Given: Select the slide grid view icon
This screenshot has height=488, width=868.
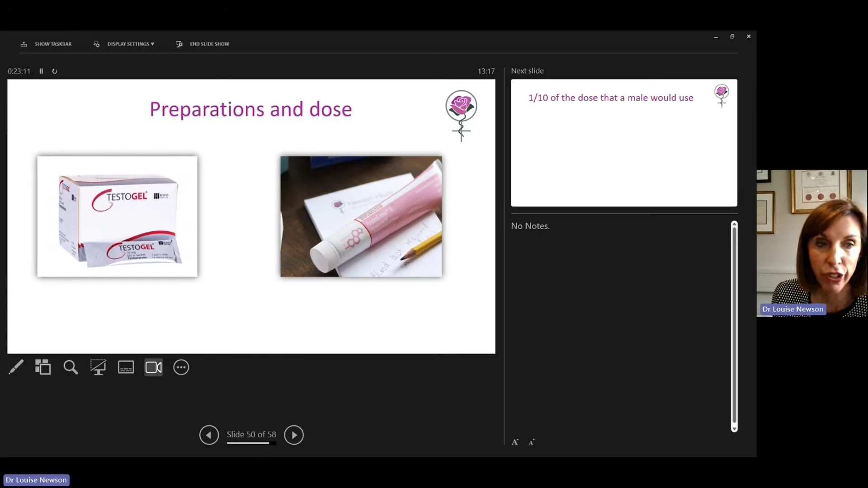Looking at the screenshot, I should click(x=42, y=366).
